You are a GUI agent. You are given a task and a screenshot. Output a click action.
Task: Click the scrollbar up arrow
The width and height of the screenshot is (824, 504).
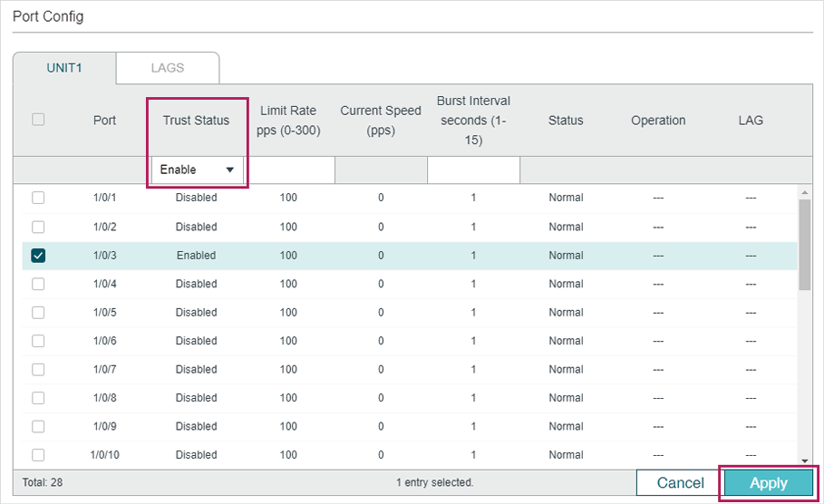pyautogui.click(x=805, y=193)
